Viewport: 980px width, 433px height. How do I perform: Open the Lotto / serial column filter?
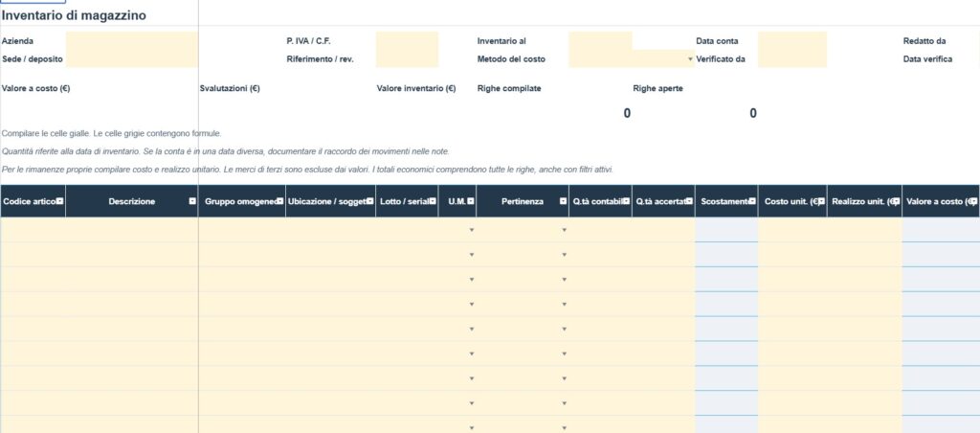[434, 201]
